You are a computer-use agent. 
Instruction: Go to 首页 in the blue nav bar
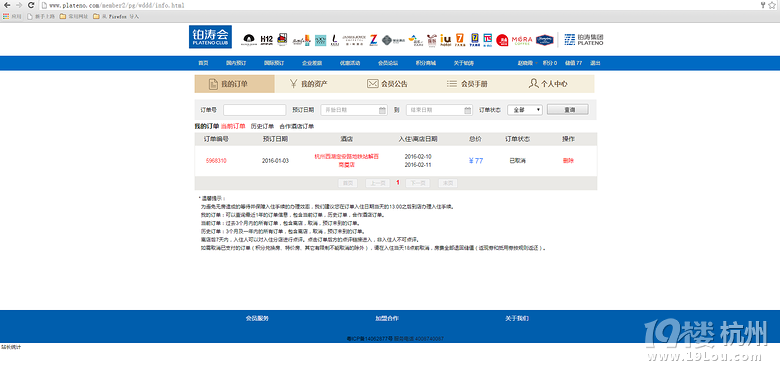tap(203, 63)
